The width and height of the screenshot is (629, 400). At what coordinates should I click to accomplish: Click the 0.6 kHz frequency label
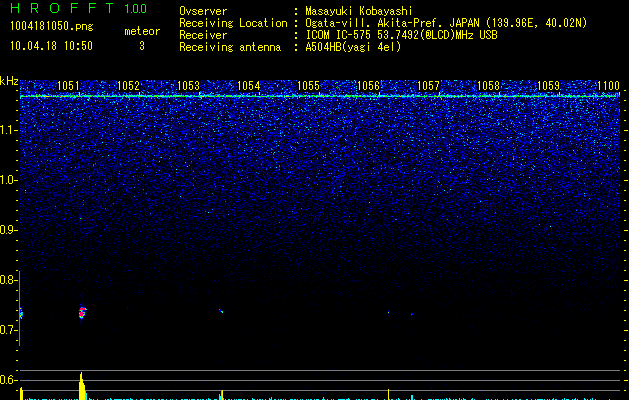pos(8,380)
